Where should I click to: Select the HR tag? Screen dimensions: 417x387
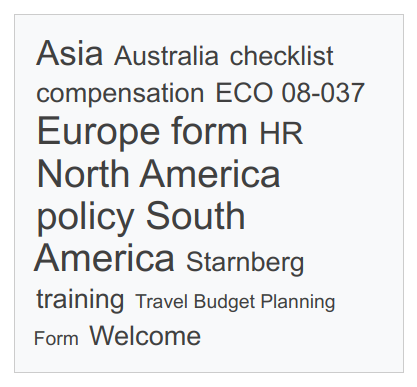(x=281, y=133)
